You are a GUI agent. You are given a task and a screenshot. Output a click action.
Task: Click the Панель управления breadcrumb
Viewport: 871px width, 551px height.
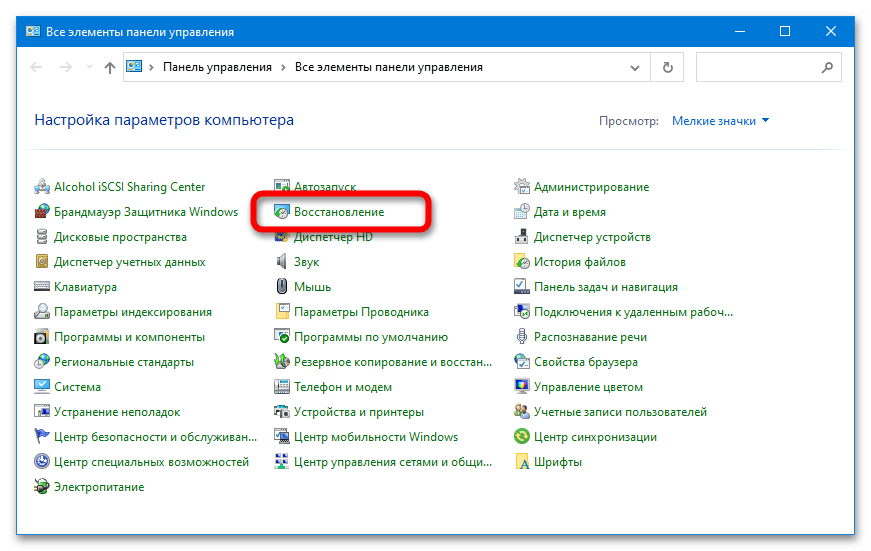coord(217,67)
